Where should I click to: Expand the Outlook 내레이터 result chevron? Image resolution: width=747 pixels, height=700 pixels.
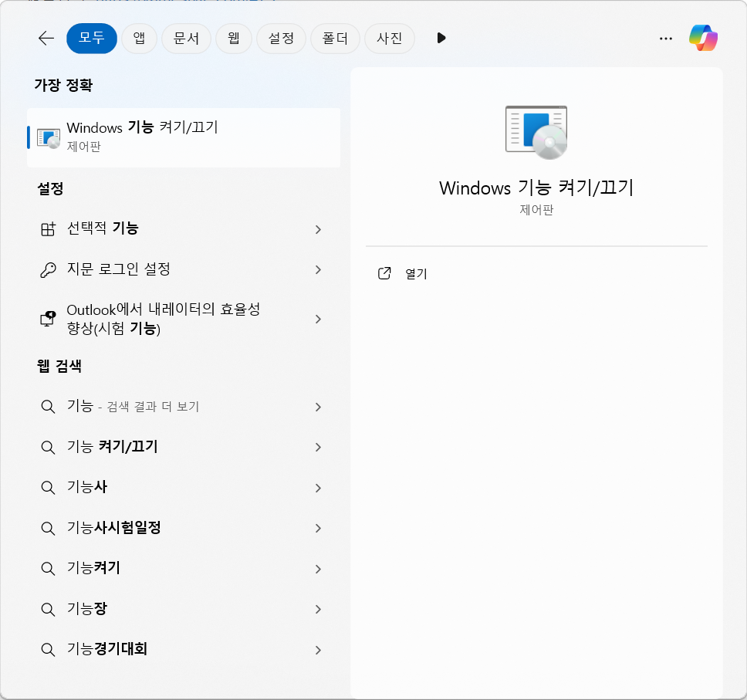tap(318, 319)
